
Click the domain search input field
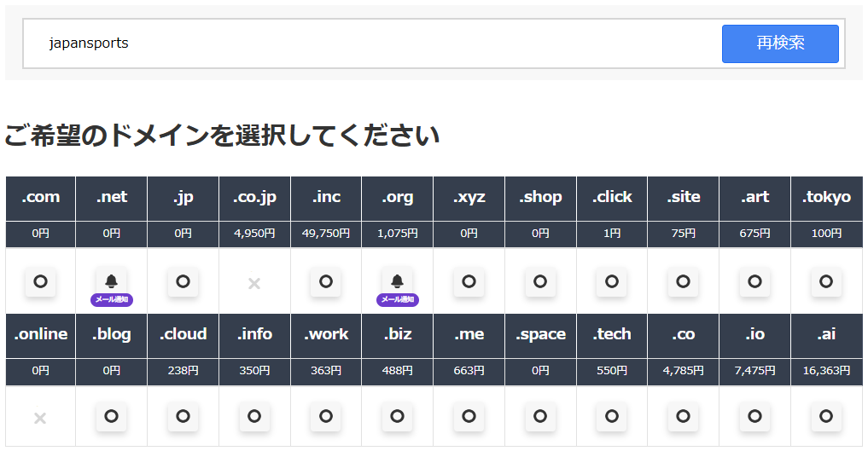376,43
